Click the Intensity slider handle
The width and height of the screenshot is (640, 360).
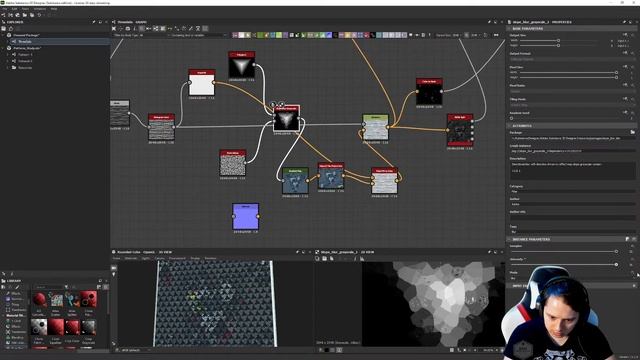coord(616,264)
